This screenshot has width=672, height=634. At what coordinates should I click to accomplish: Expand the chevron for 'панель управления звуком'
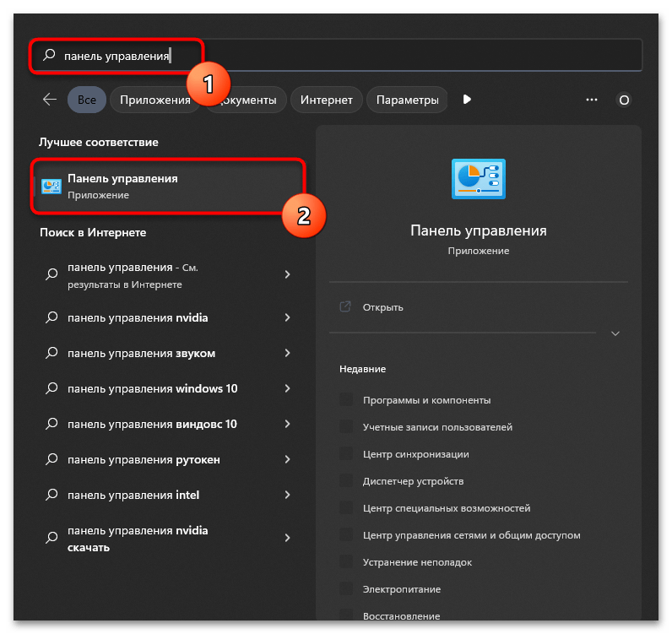288,353
